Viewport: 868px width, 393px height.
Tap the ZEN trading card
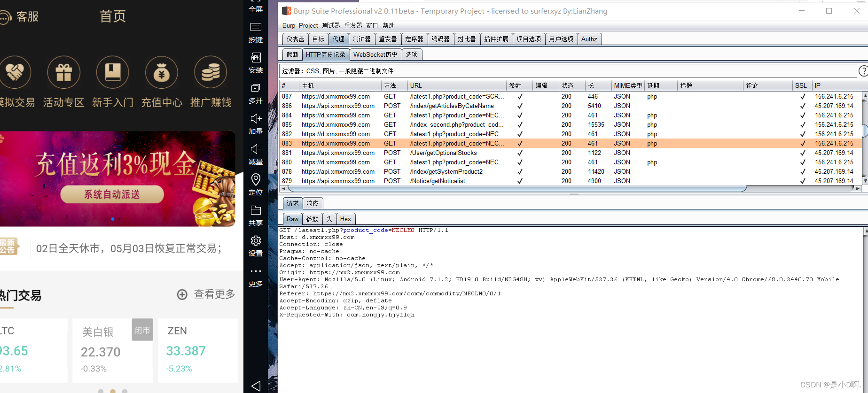198,350
